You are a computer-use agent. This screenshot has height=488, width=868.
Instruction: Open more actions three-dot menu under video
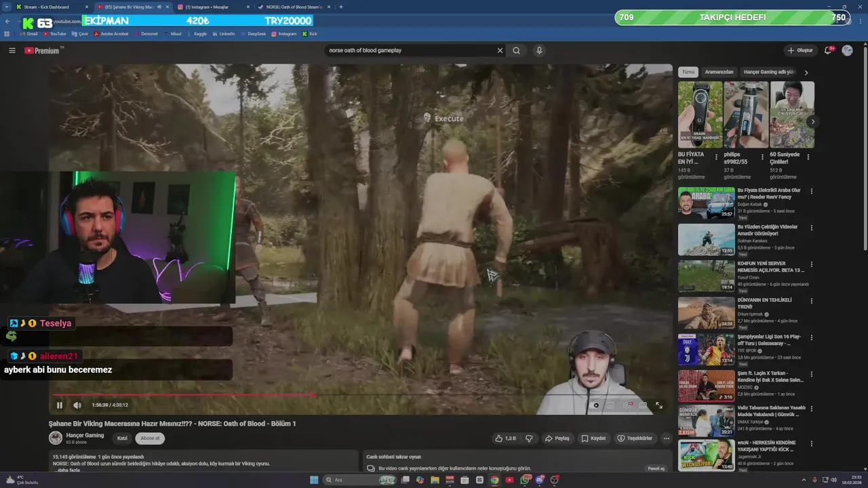(666, 439)
